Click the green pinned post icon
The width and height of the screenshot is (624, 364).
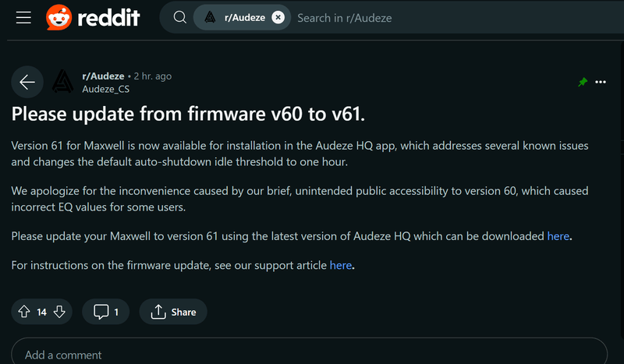click(583, 82)
